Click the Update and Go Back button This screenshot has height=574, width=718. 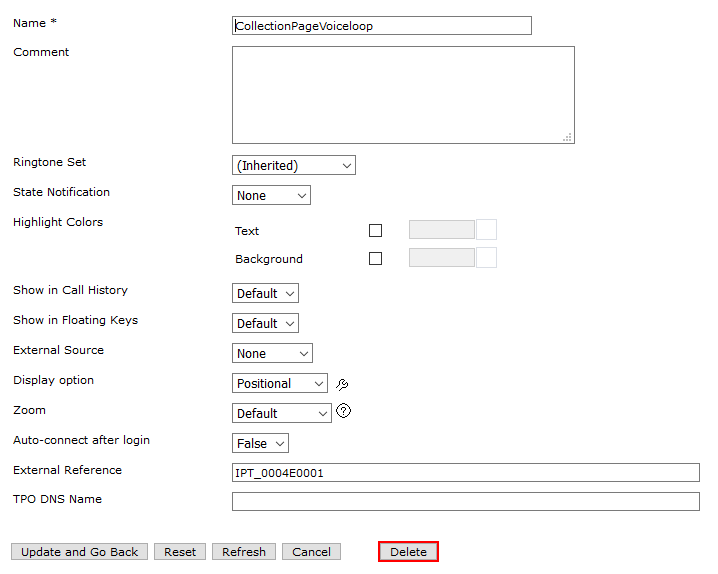pyautogui.click(x=80, y=552)
